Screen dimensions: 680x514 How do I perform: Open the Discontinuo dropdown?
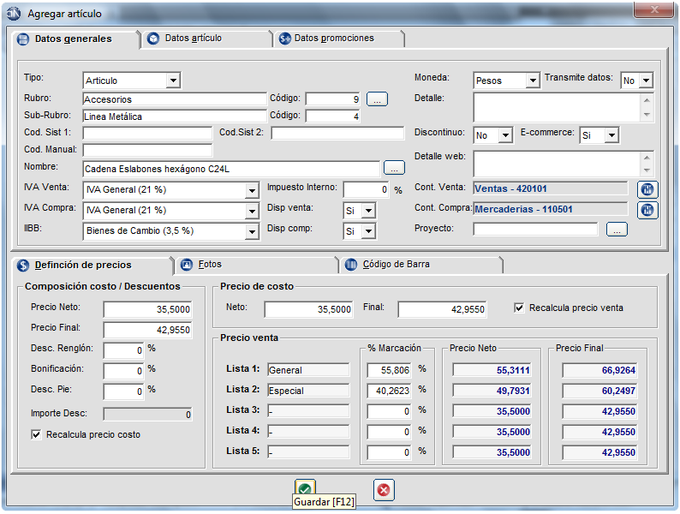pyautogui.click(x=505, y=135)
